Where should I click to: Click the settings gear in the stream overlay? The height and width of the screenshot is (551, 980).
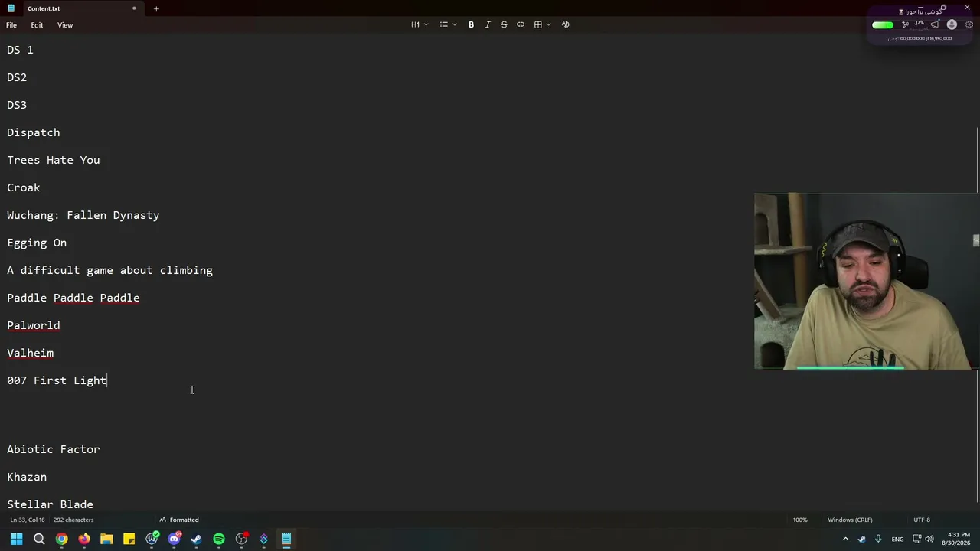(x=969, y=24)
